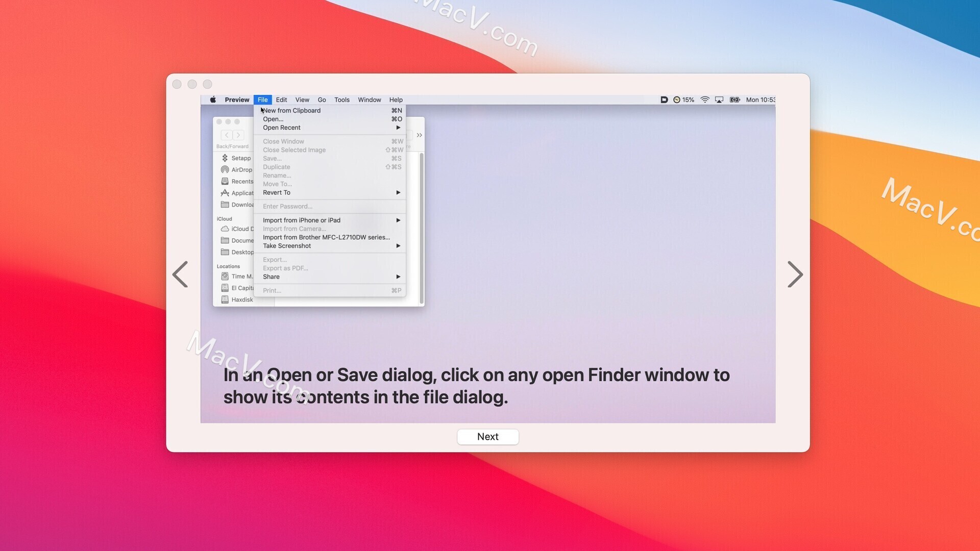The height and width of the screenshot is (551, 980).
Task: Click the Haxdisk drive icon
Action: [225, 299]
